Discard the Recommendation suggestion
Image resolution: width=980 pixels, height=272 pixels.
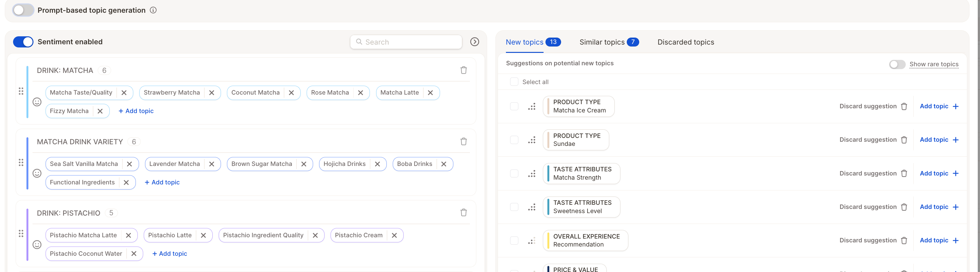coord(873,240)
